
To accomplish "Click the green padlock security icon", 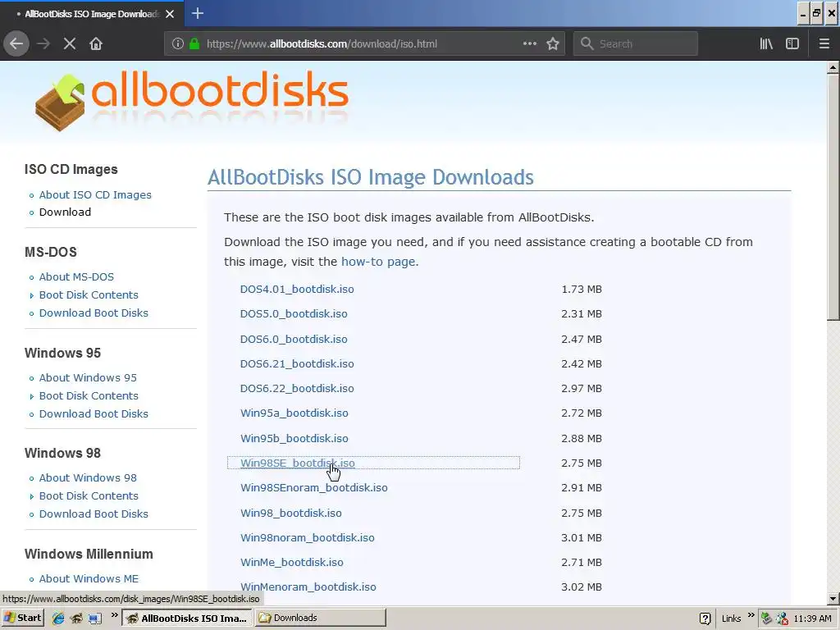I will click(194, 44).
